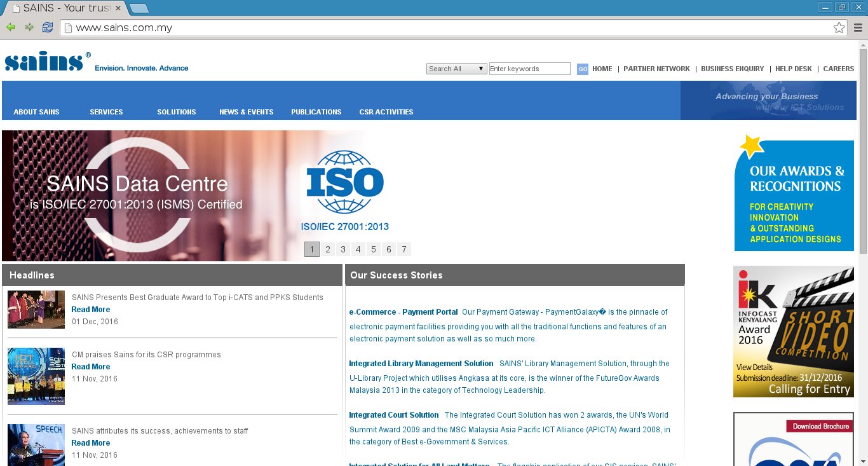Click the Best Graduate Award news thumbnail
868x466 pixels.
point(36,310)
